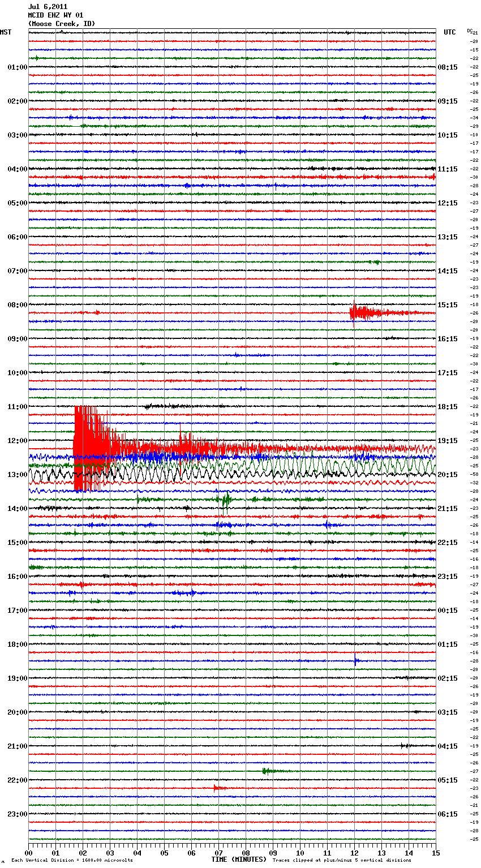Click the location label (Moose Creek, ID)
The height and width of the screenshot is (868, 481).
coord(62,24)
